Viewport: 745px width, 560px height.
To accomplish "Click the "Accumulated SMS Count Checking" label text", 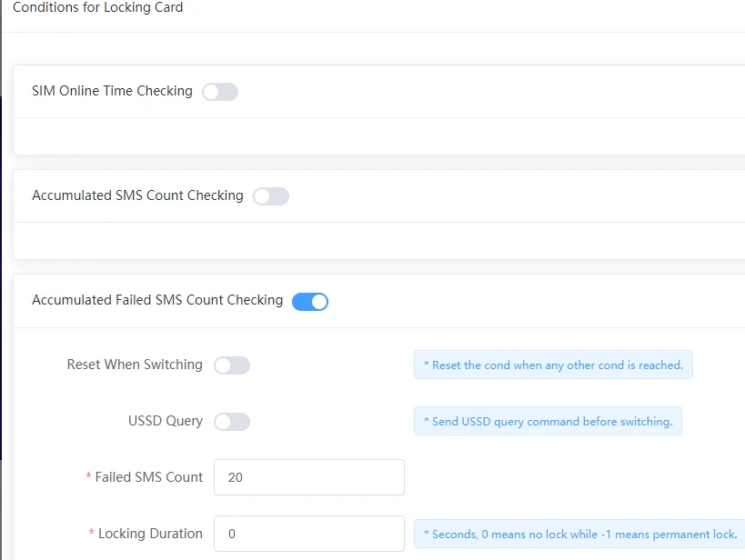I will coord(137,196).
